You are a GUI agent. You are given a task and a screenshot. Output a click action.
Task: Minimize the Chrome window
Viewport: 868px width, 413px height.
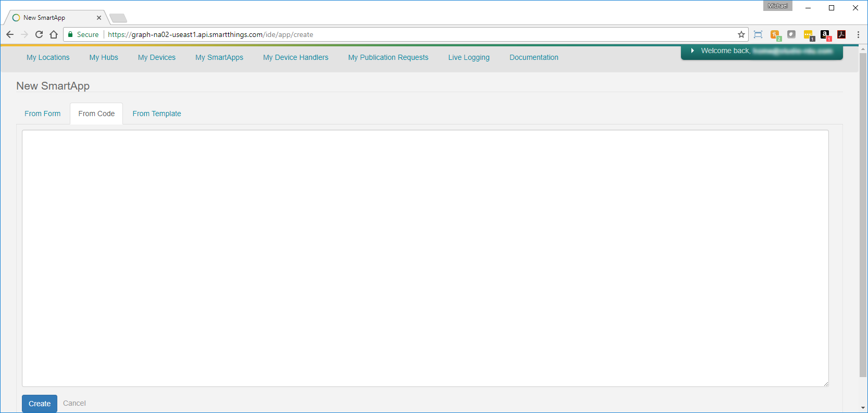coord(808,8)
